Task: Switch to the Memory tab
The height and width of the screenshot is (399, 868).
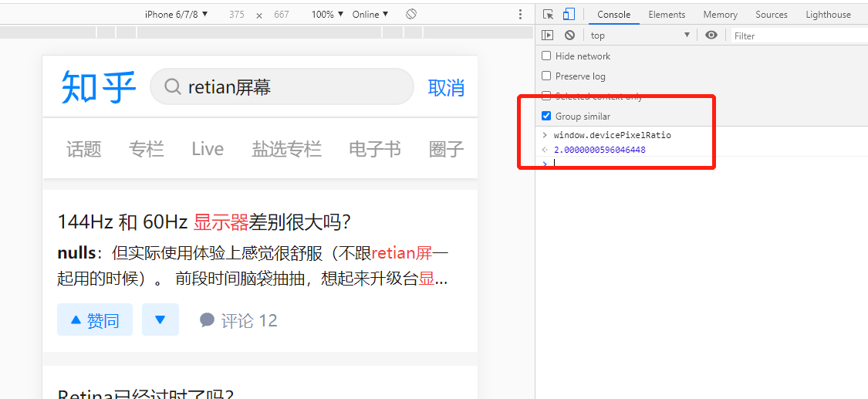Action: 720,15
